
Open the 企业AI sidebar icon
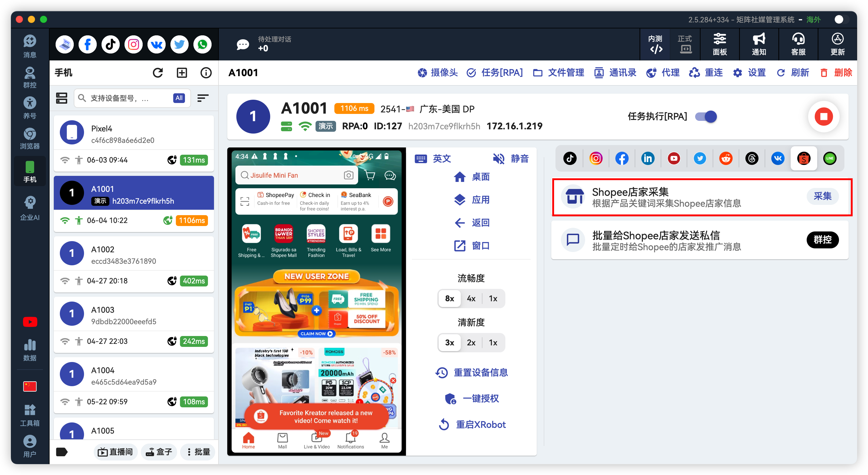point(30,208)
